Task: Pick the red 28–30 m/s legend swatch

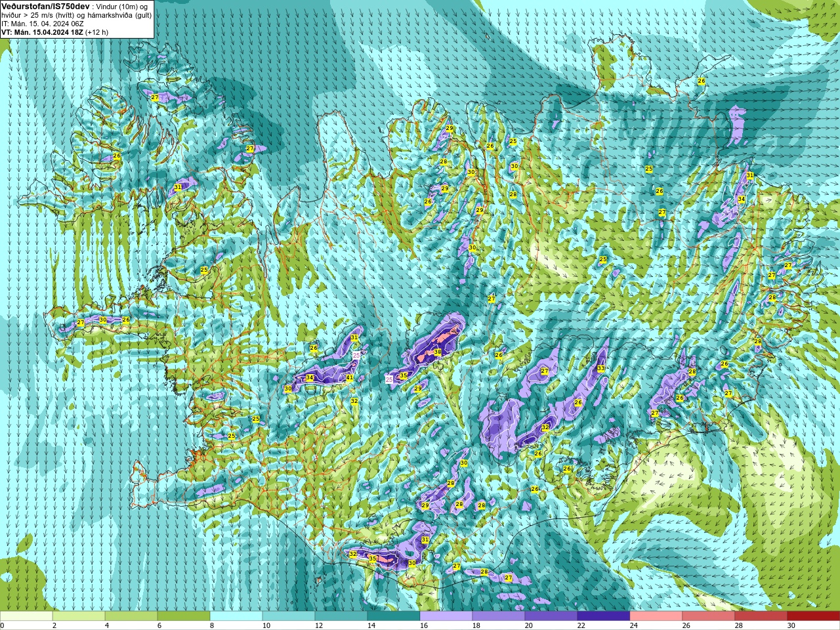Action: (x=761, y=616)
